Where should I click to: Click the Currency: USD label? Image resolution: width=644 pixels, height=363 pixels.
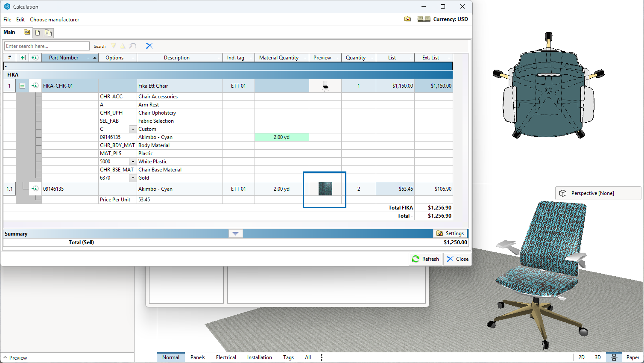pos(451,19)
